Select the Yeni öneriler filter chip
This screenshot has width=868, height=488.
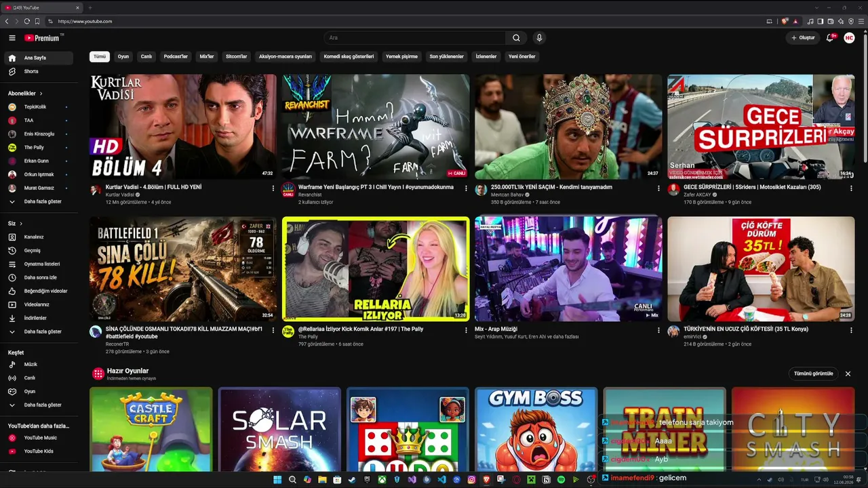[522, 57]
